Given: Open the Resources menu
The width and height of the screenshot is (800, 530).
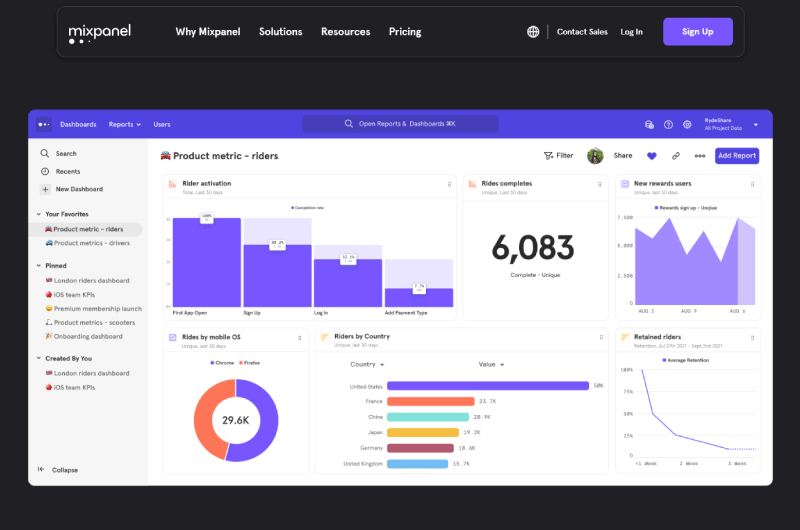Looking at the screenshot, I should click(x=345, y=32).
